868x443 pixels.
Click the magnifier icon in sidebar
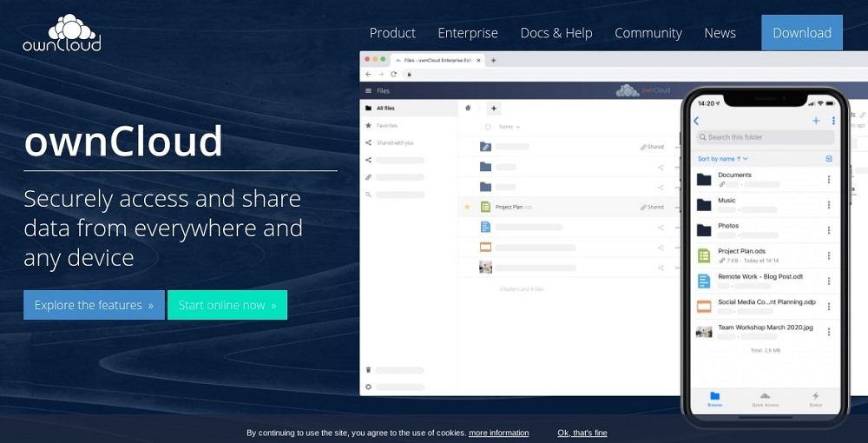click(369, 195)
